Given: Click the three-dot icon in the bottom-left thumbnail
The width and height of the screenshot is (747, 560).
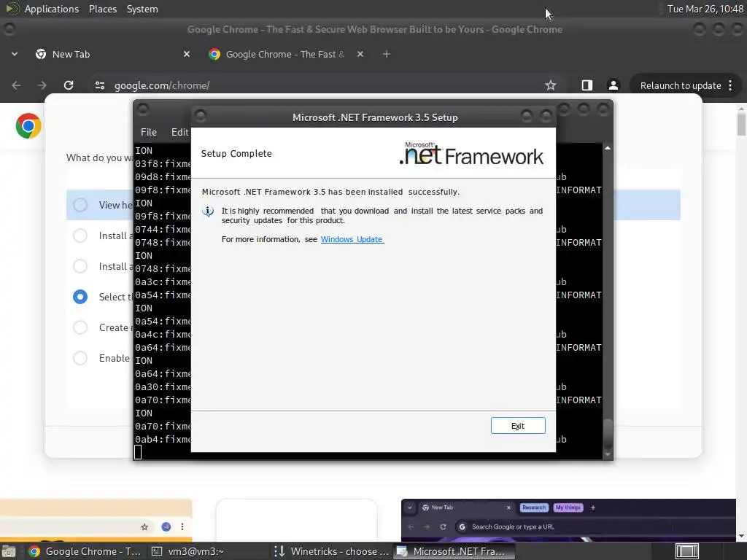Looking at the screenshot, I should click(182, 526).
